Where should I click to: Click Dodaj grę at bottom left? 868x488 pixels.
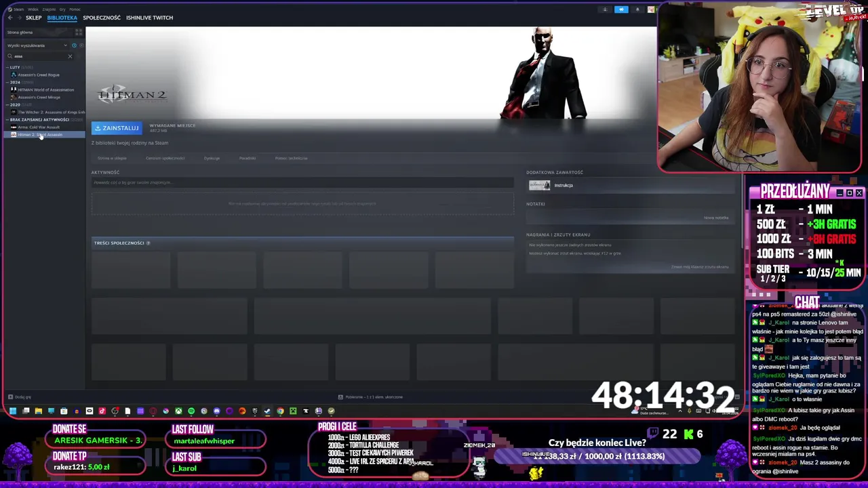(19, 396)
